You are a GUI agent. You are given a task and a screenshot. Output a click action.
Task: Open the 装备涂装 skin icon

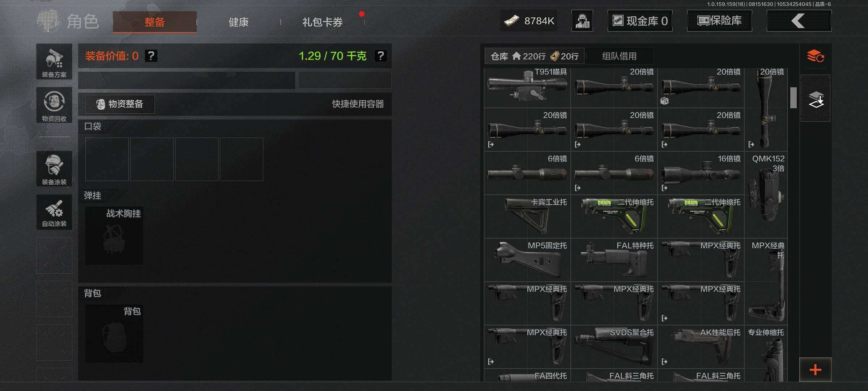pyautogui.click(x=54, y=169)
